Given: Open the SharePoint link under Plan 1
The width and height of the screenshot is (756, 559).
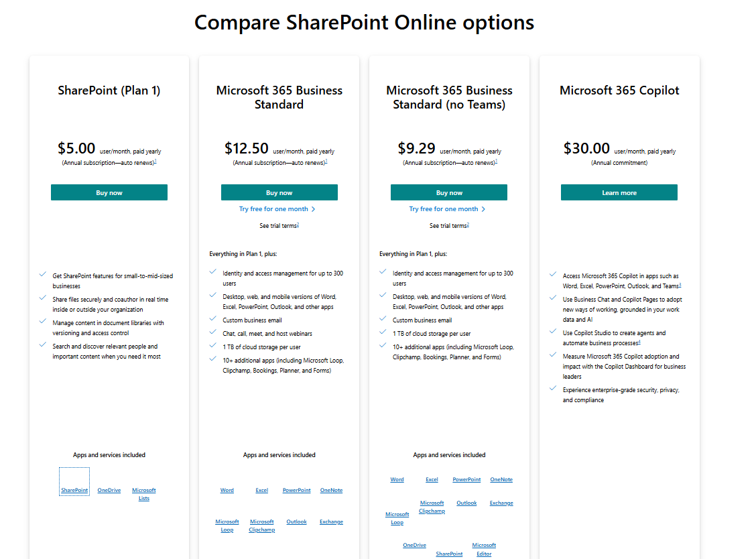Looking at the screenshot, I should point(74,490).
